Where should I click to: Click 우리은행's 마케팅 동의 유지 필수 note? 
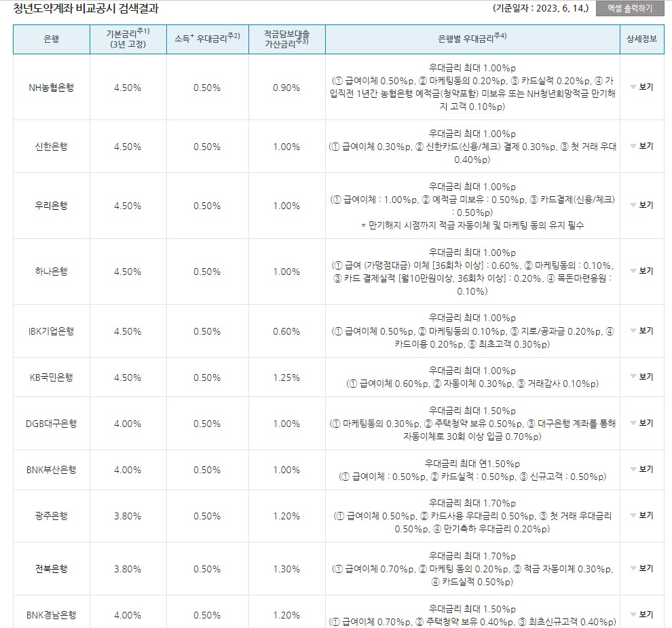(x=472, y=225)
